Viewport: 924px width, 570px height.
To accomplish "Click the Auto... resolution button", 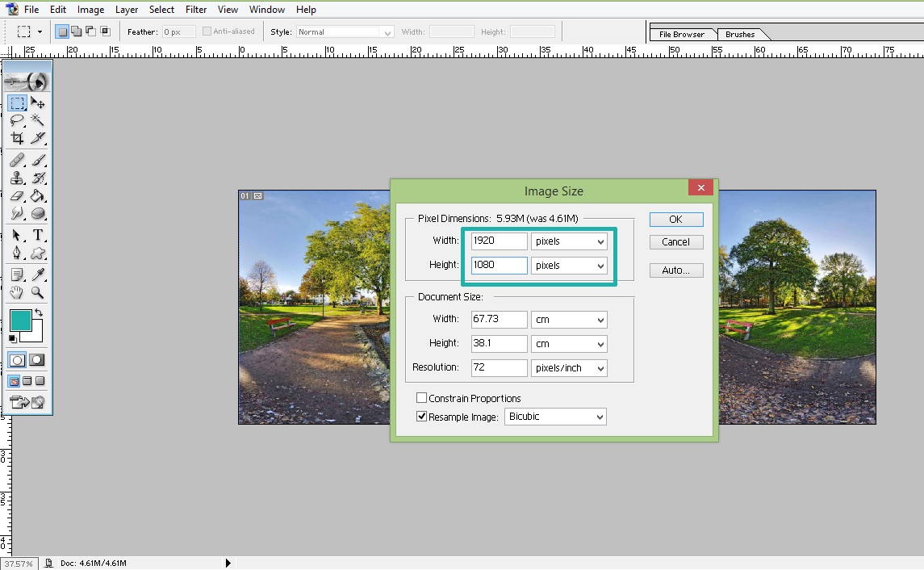I will pyautogui.click(x=676, y=270).
